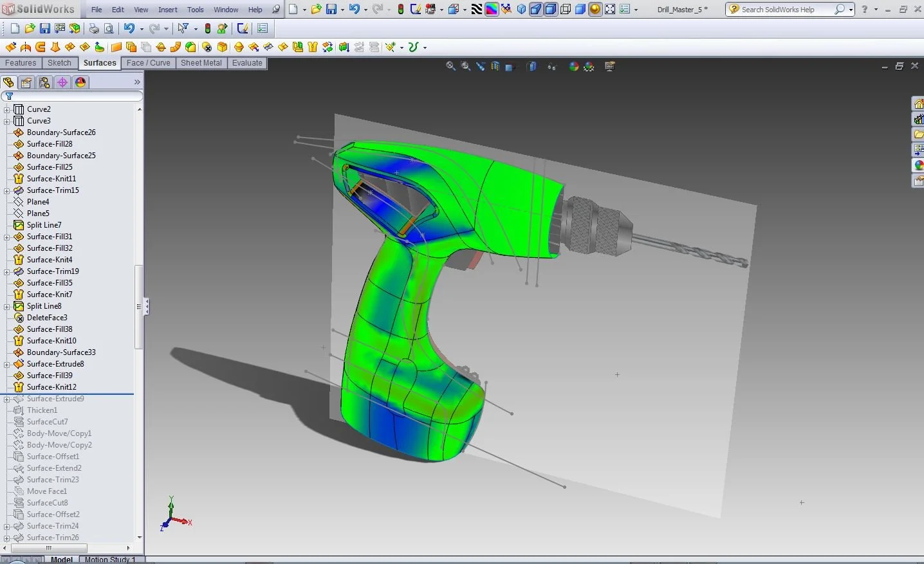The image size is (924, 564).
Task: Open Appearances tab in task pane
Action: tap(918, 165)
